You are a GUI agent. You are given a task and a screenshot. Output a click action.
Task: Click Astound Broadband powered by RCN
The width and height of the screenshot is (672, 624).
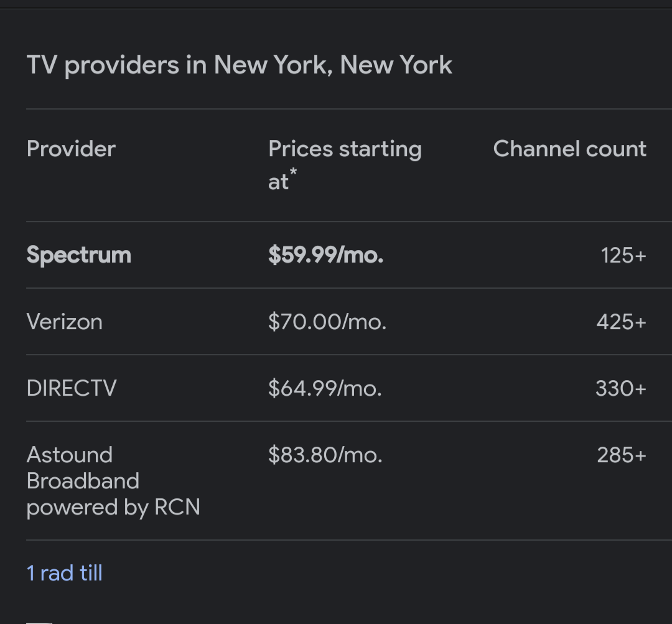pos(113,481)
